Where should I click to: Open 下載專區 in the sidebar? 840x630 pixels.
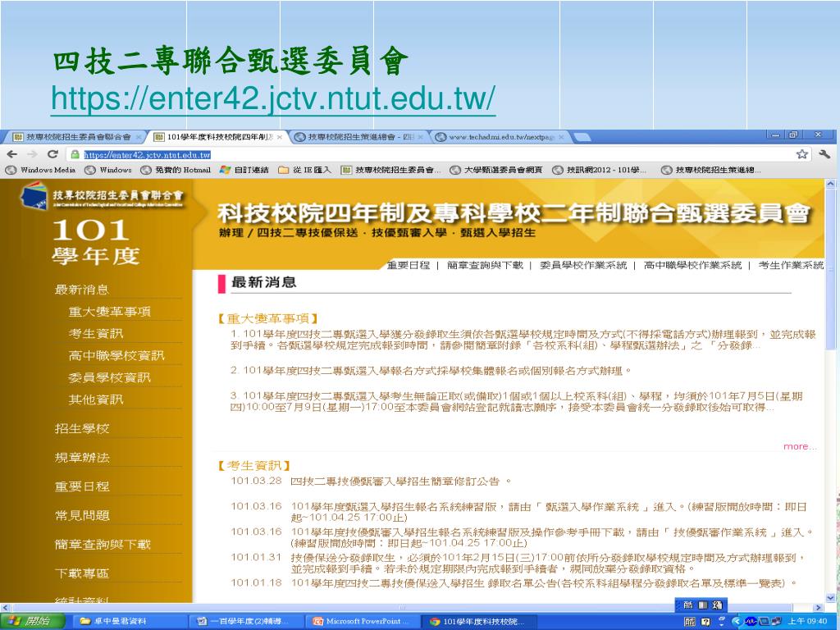click(x=82, y=573)
